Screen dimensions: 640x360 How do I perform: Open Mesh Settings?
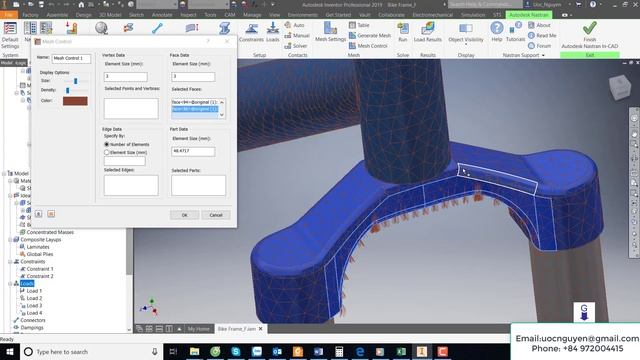[x=330, y=32]
